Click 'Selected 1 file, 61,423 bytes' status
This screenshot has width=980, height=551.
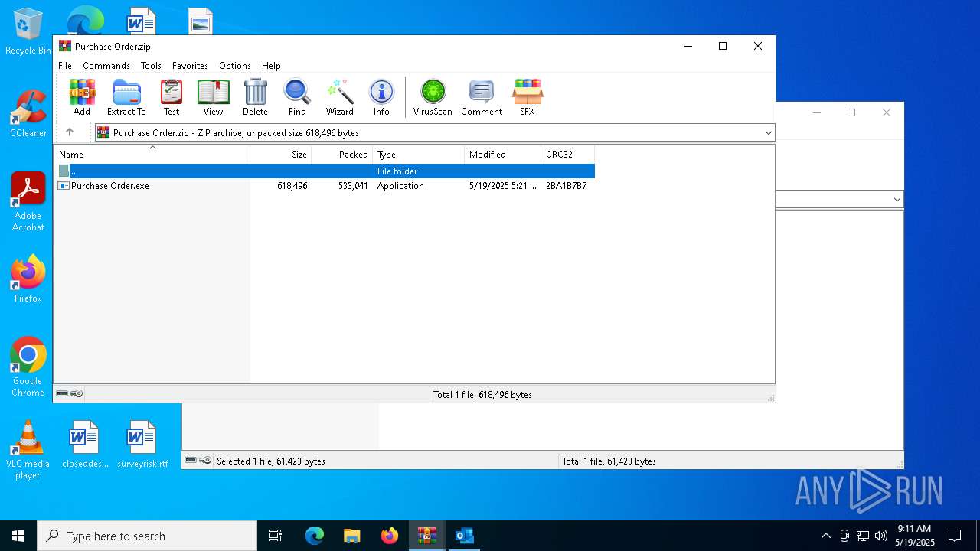(271, 461)
